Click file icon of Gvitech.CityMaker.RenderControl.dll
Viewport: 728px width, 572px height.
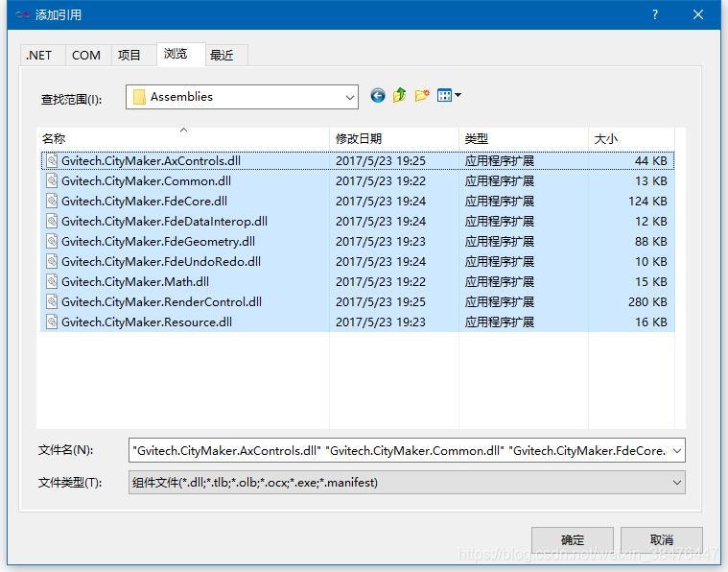click(52, 302)
